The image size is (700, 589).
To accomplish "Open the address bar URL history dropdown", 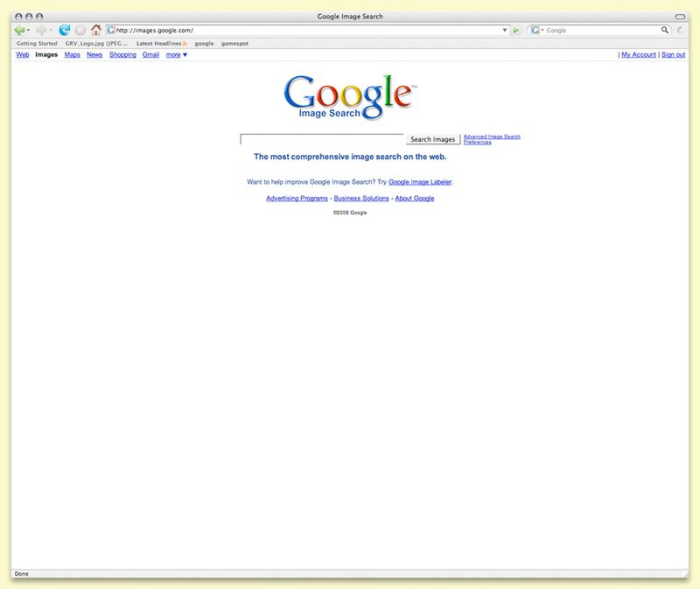I will pos(505,30).
